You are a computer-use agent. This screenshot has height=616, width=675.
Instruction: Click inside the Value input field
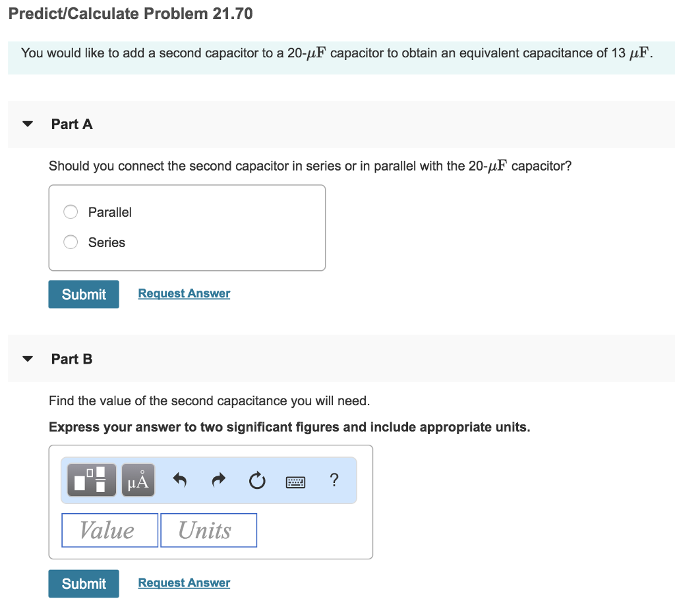(x=109, y=530)
